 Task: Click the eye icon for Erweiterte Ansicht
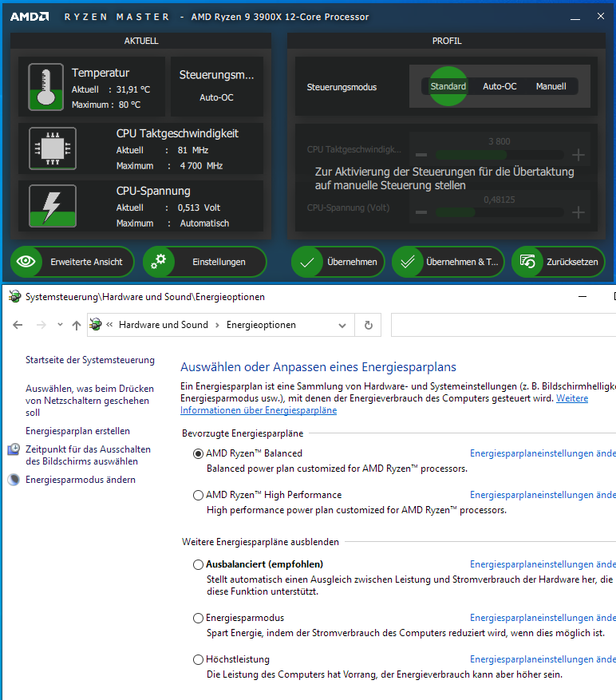click(x=26, y=262)
